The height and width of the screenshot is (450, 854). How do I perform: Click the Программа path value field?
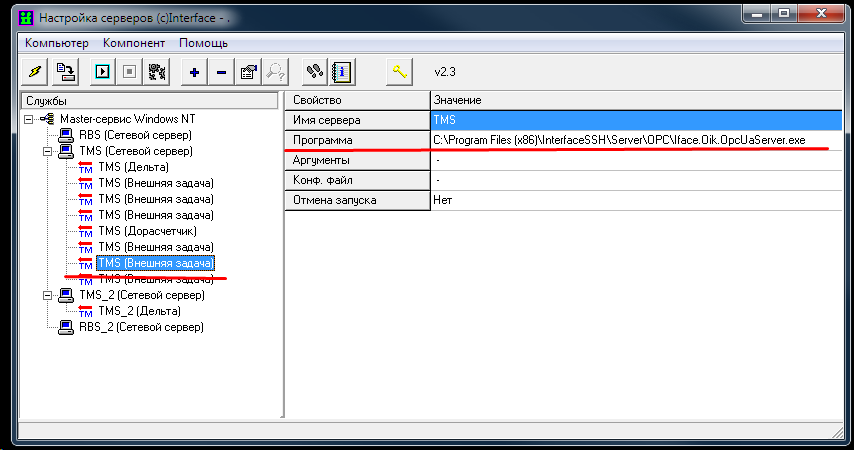click(x=618, y=140)
